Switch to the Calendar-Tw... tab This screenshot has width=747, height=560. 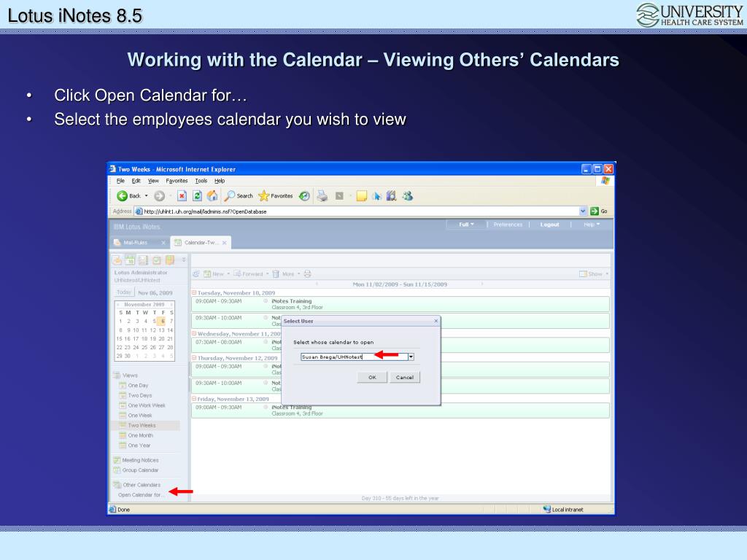pyautogui.click(x=200, y=242)
